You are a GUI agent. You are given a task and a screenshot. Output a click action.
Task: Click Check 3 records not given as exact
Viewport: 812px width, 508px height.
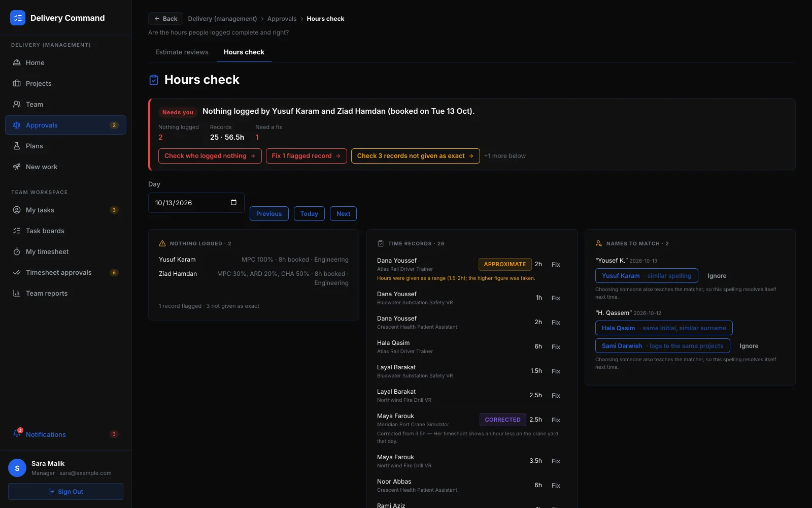coord(415,156)
